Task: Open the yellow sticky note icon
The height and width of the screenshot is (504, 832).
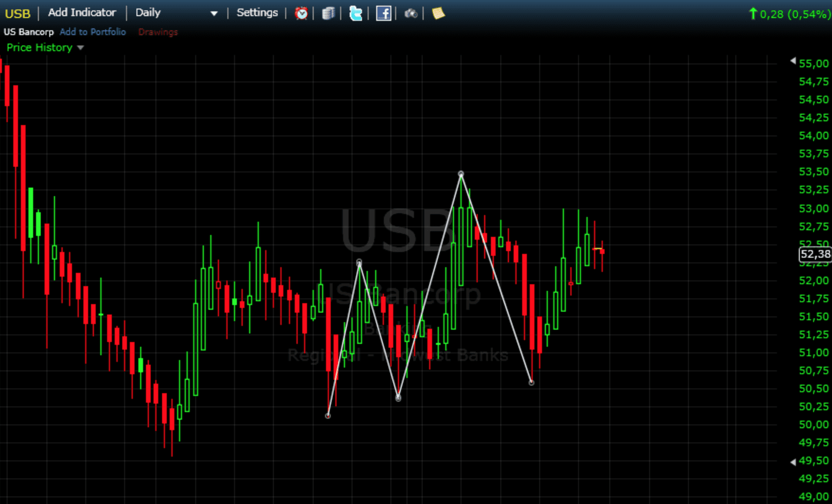Action: [438, 13]
